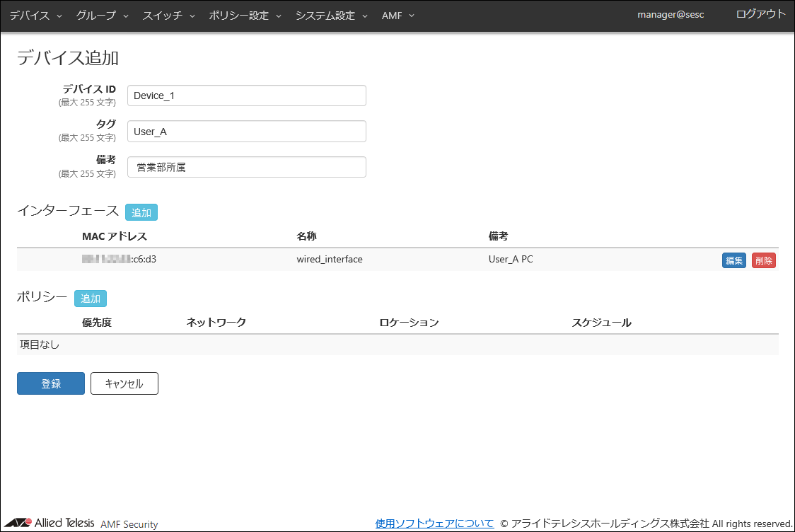Open the スイッチ dropdown menu
The height and width of the screenshot is (532, 795).
pos(168,16)
